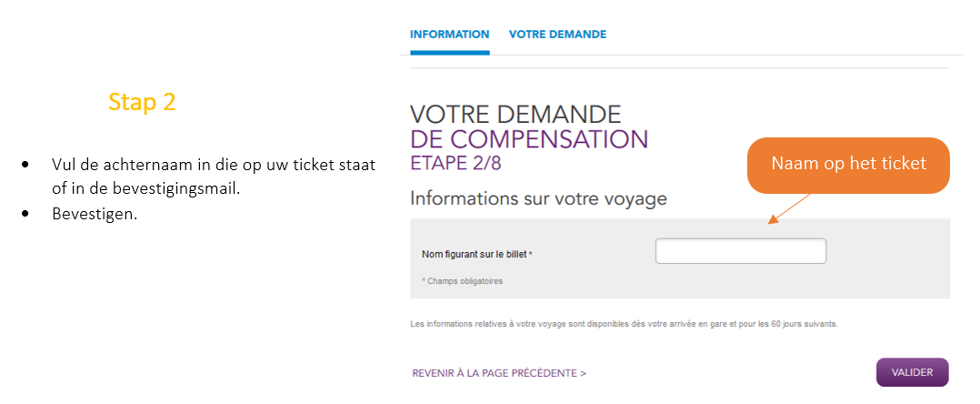Select the Stap 2 heading
The width and height of the screenshot is (980, 404).
142,102
